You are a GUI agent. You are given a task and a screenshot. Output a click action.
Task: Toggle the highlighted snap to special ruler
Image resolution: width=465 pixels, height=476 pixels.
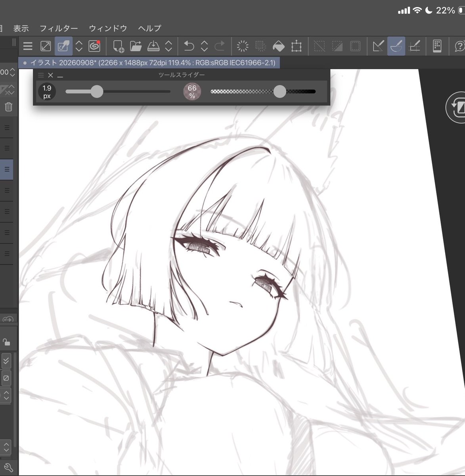pyautogui.click(x=396, y=46)
